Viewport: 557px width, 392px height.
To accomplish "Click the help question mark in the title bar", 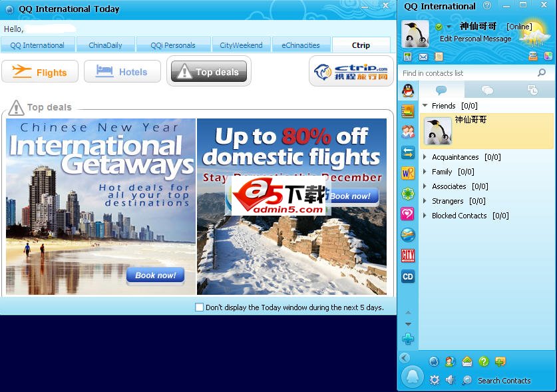I will (487, 5).
